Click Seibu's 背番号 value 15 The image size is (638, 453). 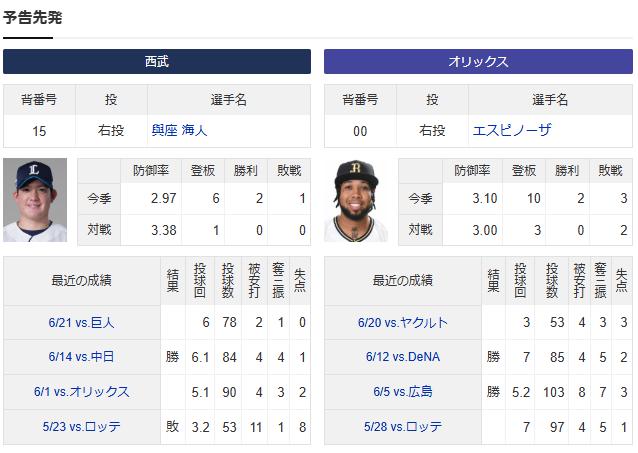tap(39, 131)
